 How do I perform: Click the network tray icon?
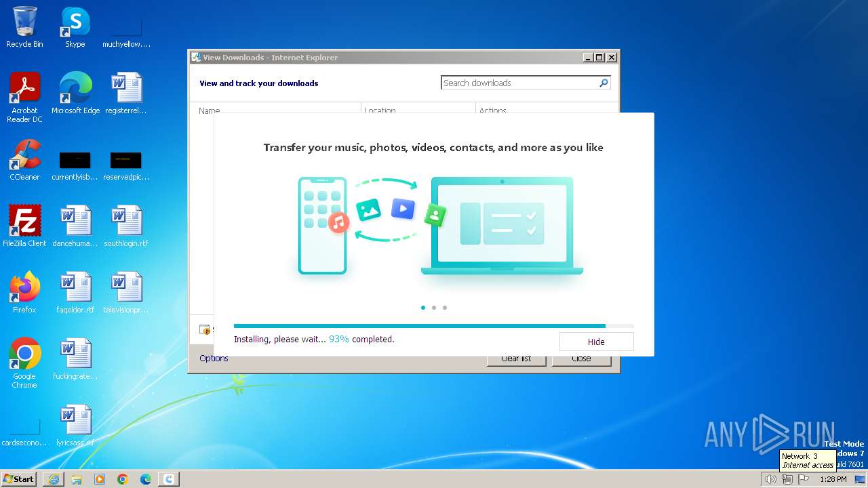click(x=787, y=479)
